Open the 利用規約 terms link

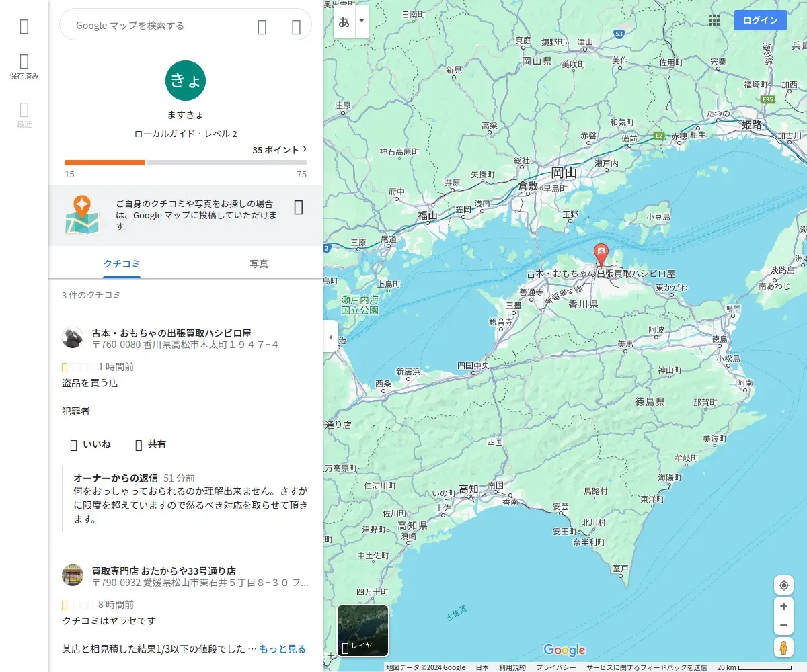tap(512, 667)
